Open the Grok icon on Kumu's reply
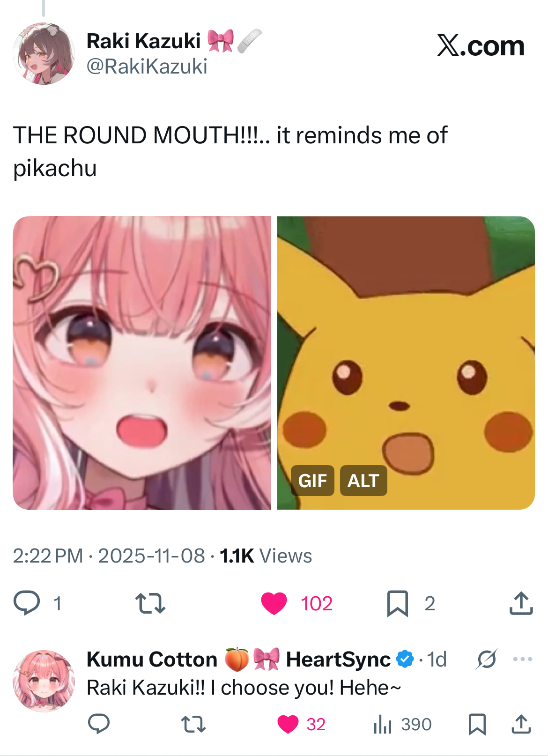 coord(487,660)
